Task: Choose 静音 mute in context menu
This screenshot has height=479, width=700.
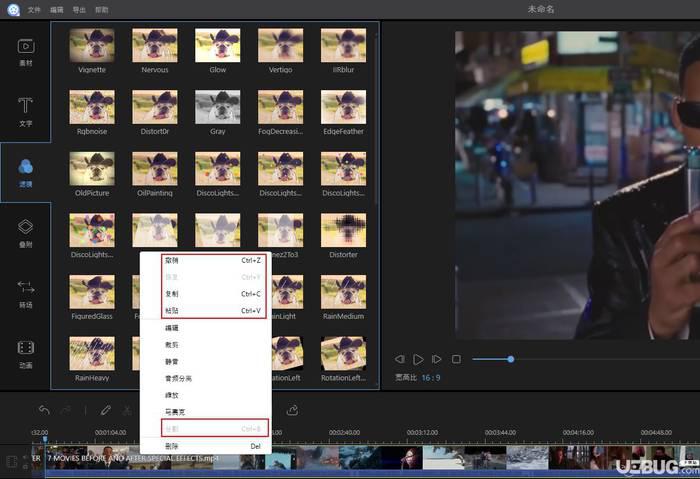Action: tap(206, 362)
